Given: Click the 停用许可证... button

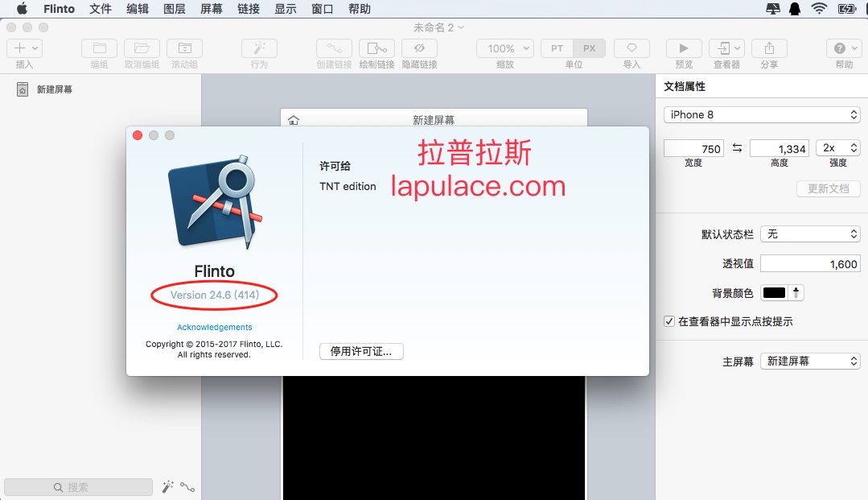Looking at the screenshot, I should (x=361, y=351).
